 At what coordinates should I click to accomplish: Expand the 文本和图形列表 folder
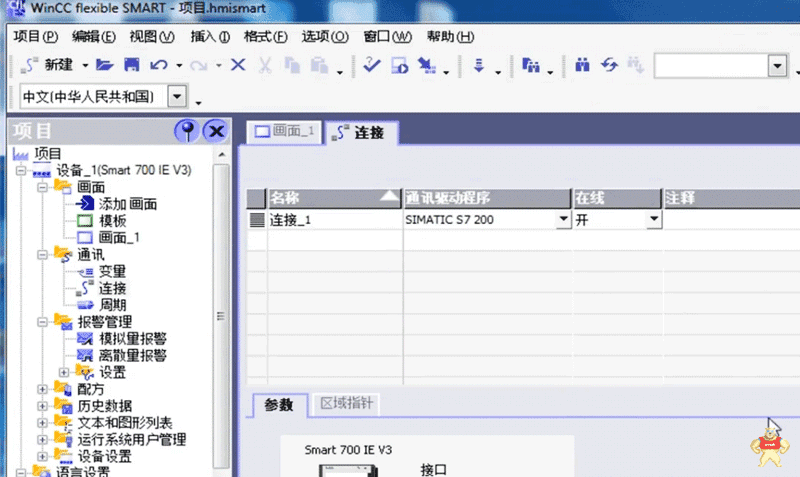pos(42,423)
